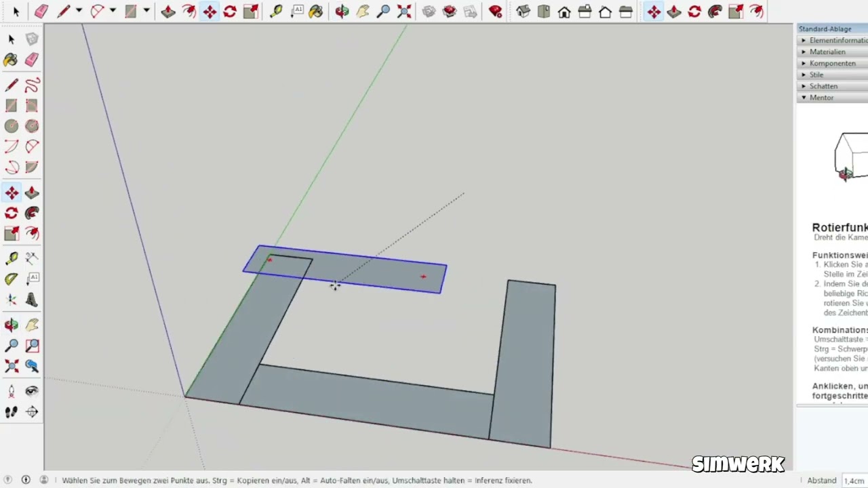The image size is (868, 488).
Task: Click Zoom Extents in top toolbar
Action: pos(404,12)
